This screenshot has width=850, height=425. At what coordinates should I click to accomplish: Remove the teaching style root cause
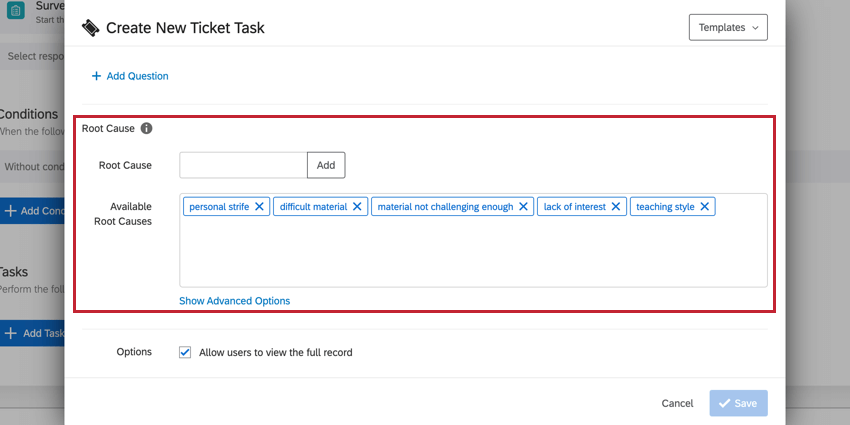point(704,207)
